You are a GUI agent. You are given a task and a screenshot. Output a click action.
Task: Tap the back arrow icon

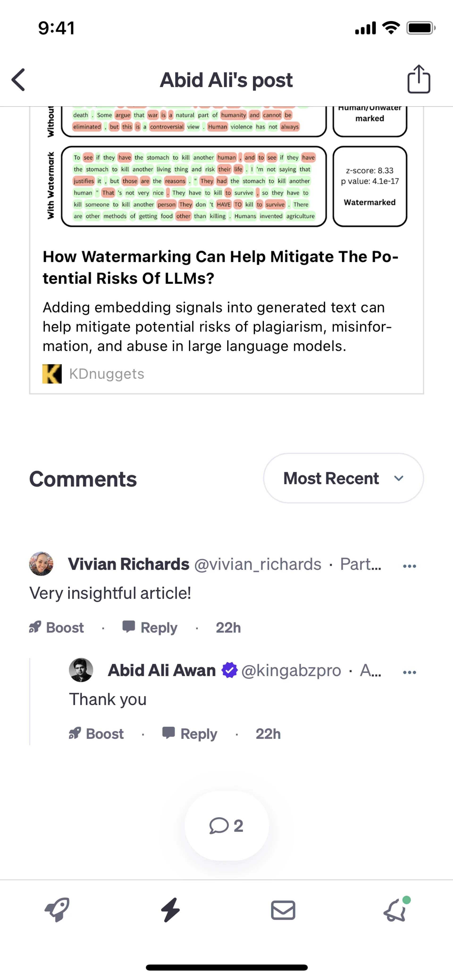[18, 80]
